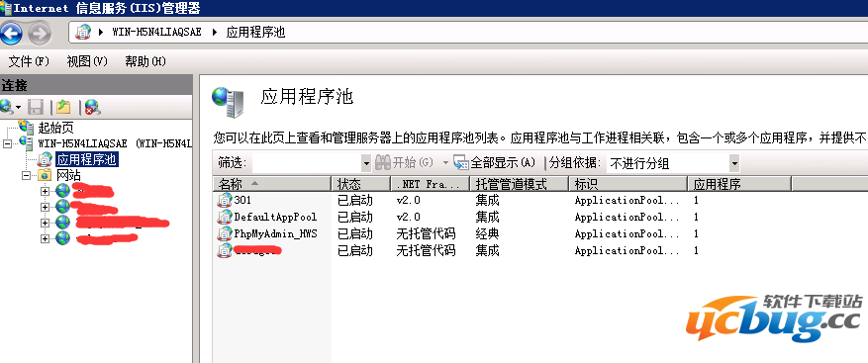The height and width of the screenshot is (363, 868).
Task: Open the 筛选 filter dropdown arrow
Action: click(366, 163)
